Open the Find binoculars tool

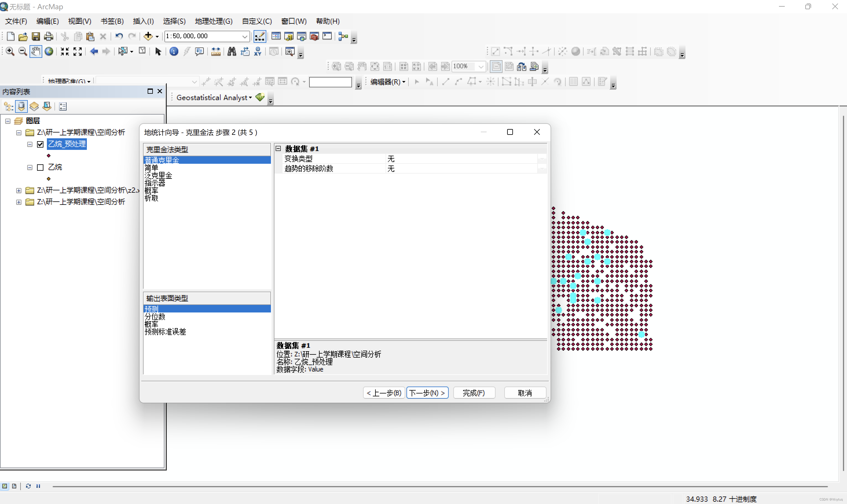point(232,51)
